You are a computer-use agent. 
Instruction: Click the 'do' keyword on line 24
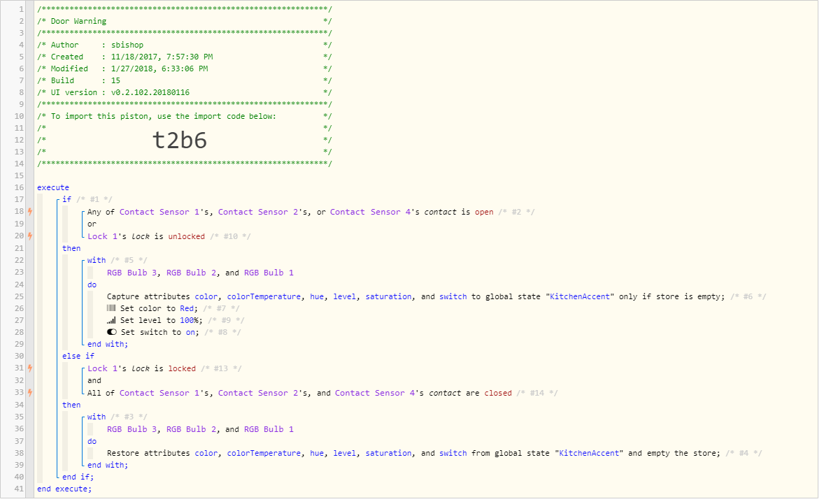coord(92,285)
